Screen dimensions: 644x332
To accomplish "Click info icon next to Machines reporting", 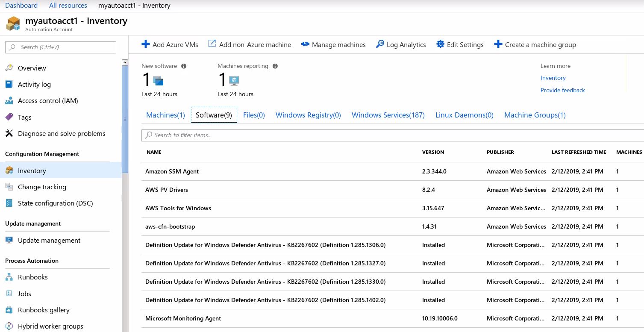I will 275,66.
